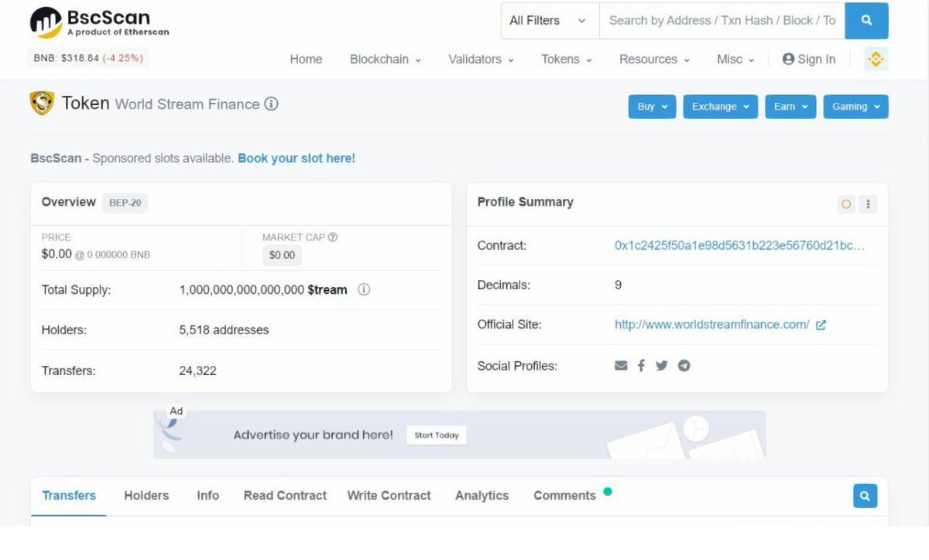The width and height of the screenshot is (929, 560).
Task: Click the orange circle icon in Profile Summary
Action: tap(846, 204)
